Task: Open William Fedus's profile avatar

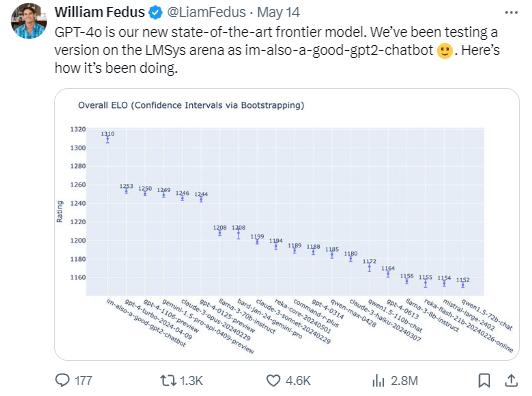Action: [29, 21]
